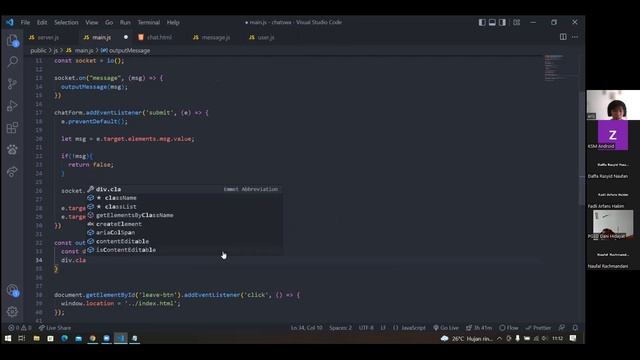Select the div.cla Emmet Abbreviation suggestion
The width and height of the screenshot is (640, 360).
[184, 189]
